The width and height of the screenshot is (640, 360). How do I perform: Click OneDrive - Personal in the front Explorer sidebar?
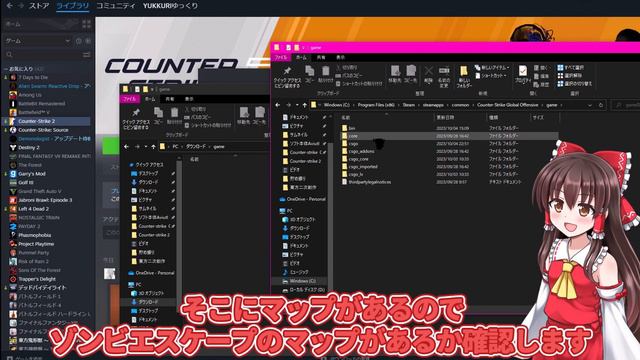(x=302, y=199)
